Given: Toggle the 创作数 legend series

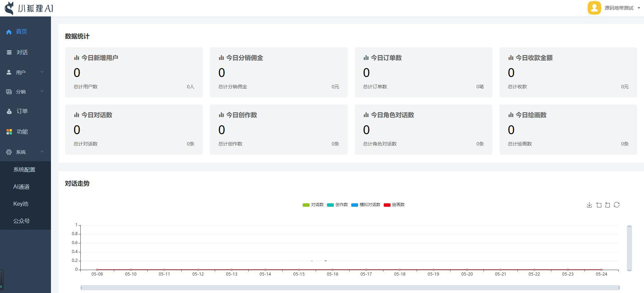Looking at the screenshot, I should point(337,205).
